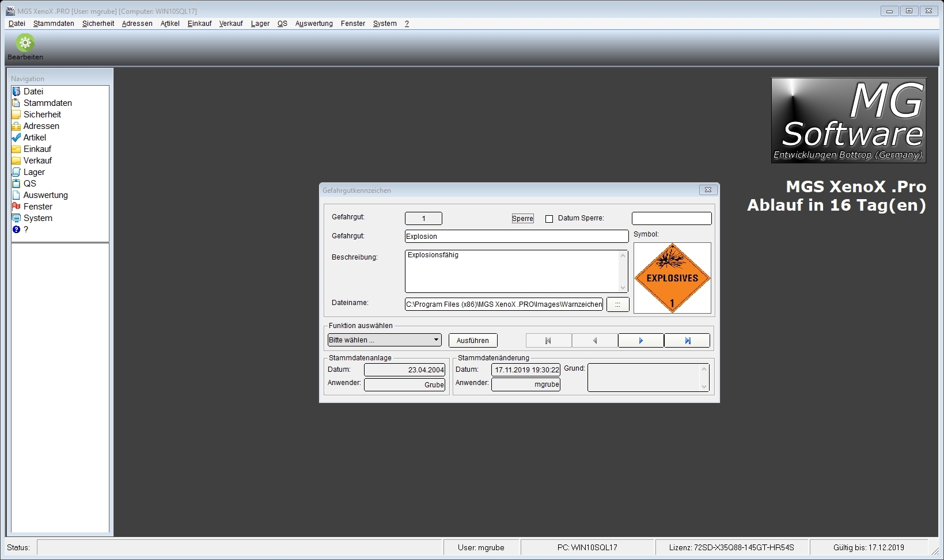This screenshot has height=560, width=944.
Task: Click the QS clipboard icon in Navigation
Action: click(x=16, y=184)
